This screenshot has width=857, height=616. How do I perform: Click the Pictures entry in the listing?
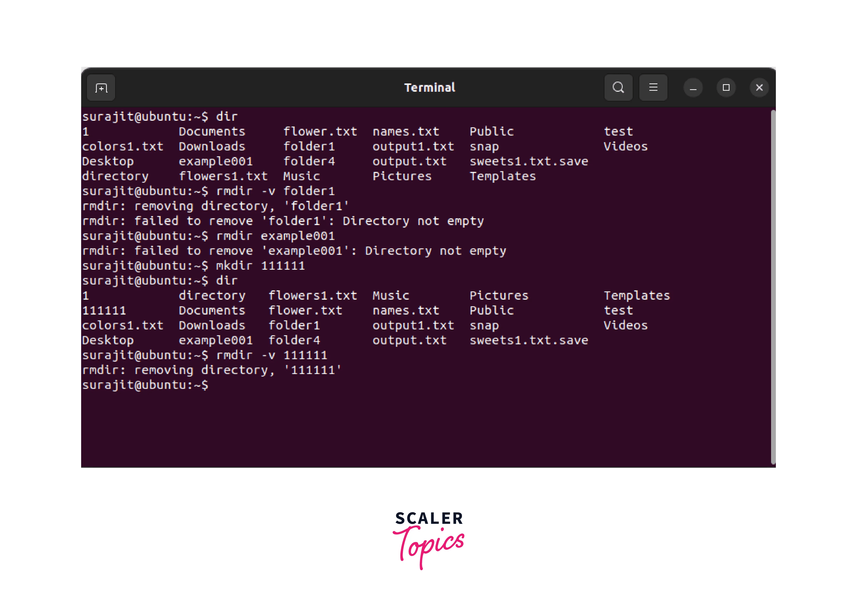[402, 176]
